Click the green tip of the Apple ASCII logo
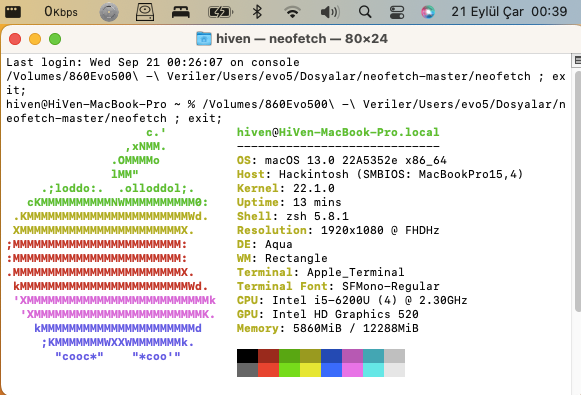Screen dimensions: 581x395 (x=156, y=132)
